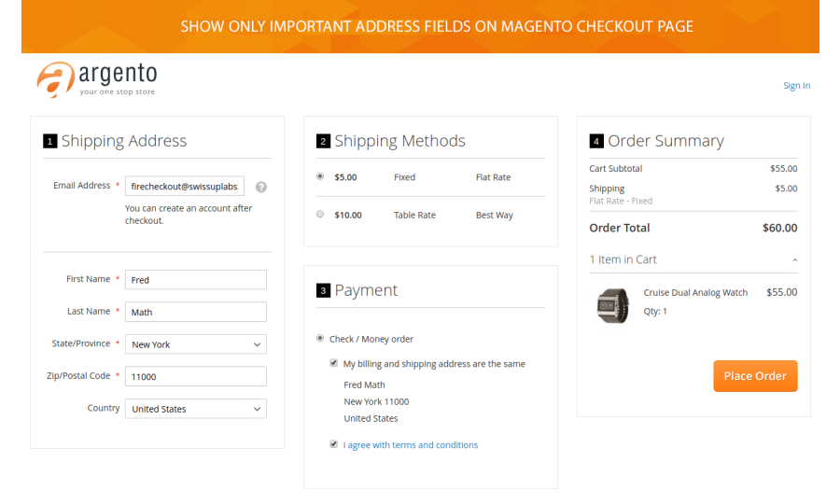Open the Country dropdown
Image resolution: width=840 pixels, height=504 pixels.
[195, 409]
